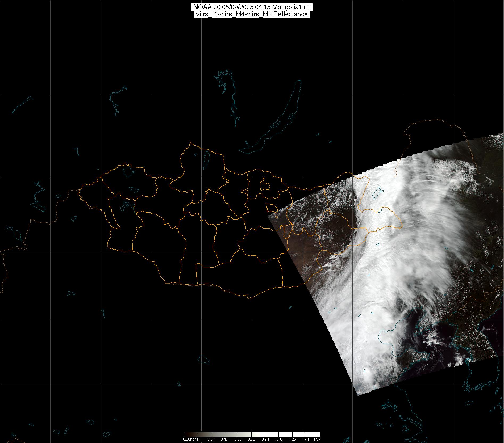Click the 1.57 colorbar tick label

tap(316, 439)
